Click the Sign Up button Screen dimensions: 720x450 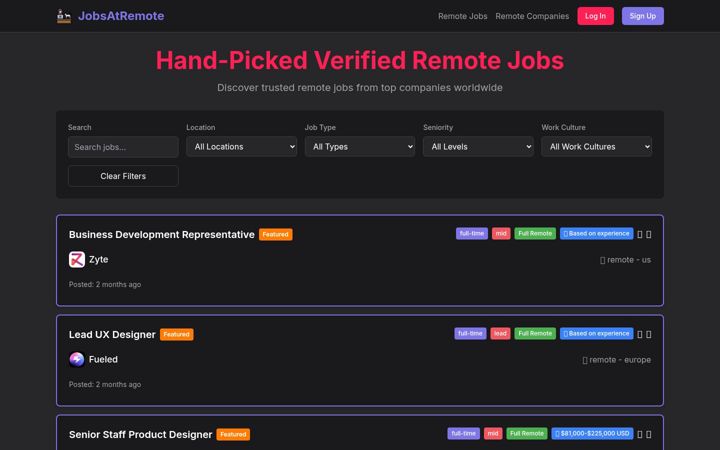tap(643, 16)
